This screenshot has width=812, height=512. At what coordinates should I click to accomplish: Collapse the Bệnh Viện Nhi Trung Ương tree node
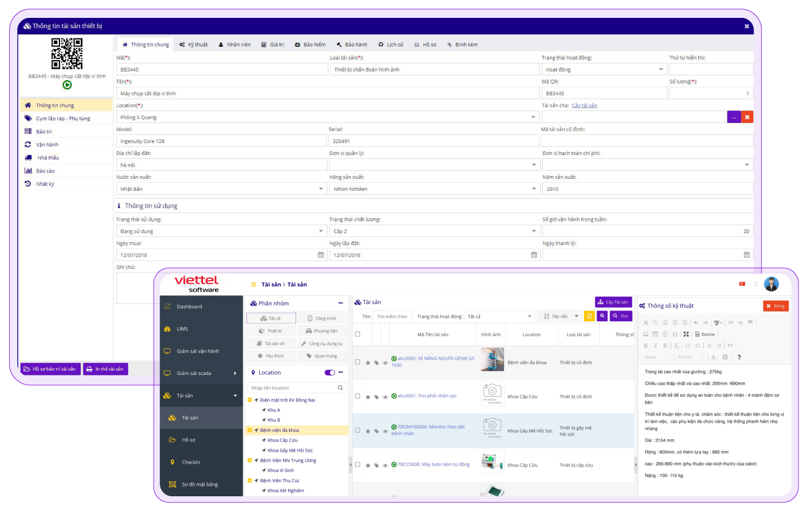(250, 461)
